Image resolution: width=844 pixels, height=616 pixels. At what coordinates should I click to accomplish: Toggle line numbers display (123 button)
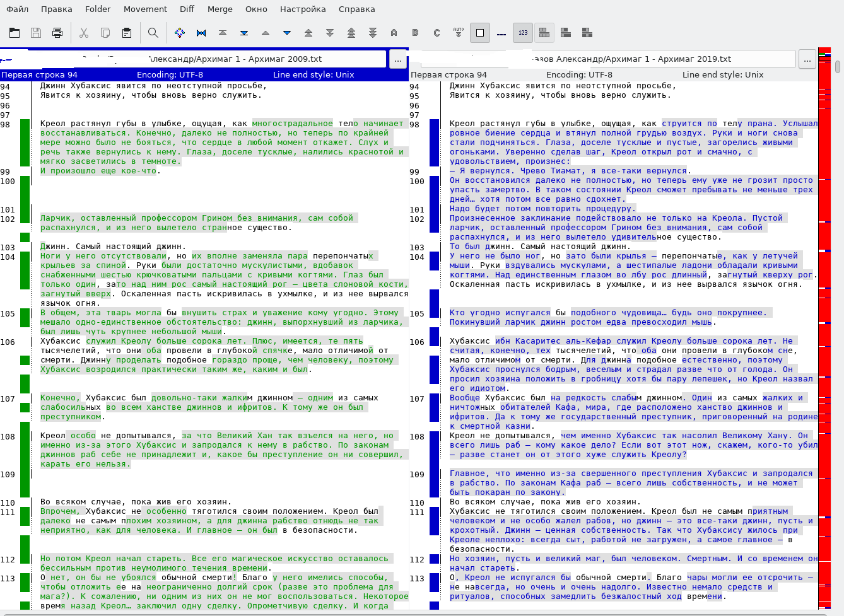[x=523, y=33]
